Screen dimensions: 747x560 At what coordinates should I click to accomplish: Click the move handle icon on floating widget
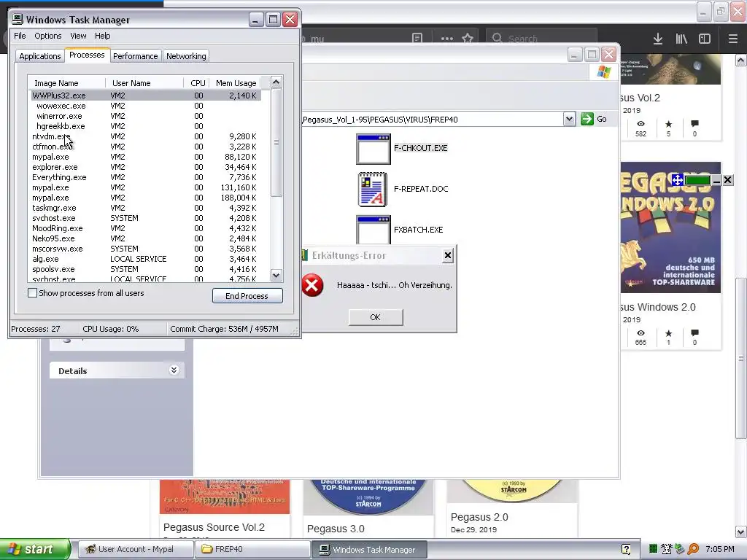pyautogui.click(x=678, y=180)
